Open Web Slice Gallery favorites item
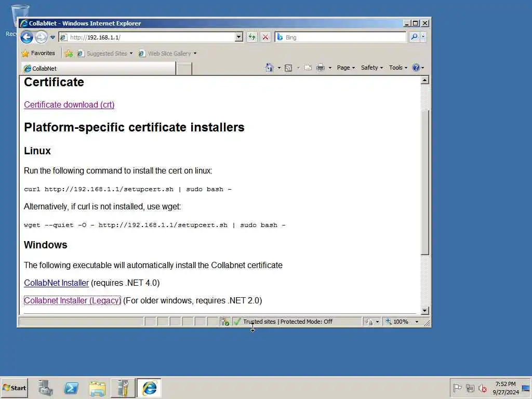This screenshot has width=532, height=399. coord(167,54)
